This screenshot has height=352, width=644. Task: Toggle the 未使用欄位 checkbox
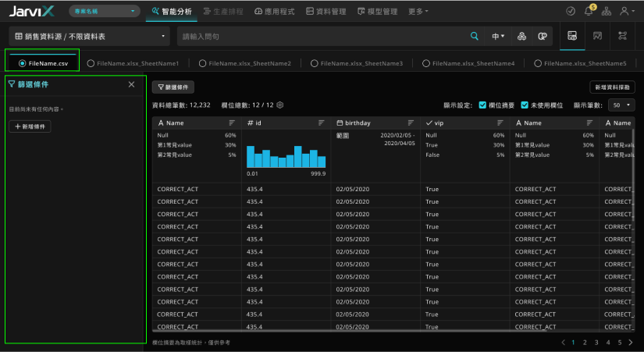[x=525, y=105]
